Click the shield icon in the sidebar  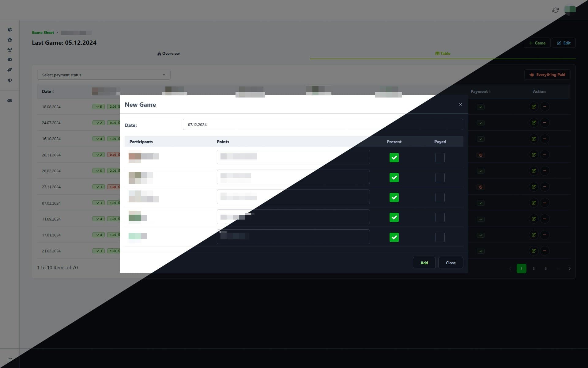tap(10, 80)
